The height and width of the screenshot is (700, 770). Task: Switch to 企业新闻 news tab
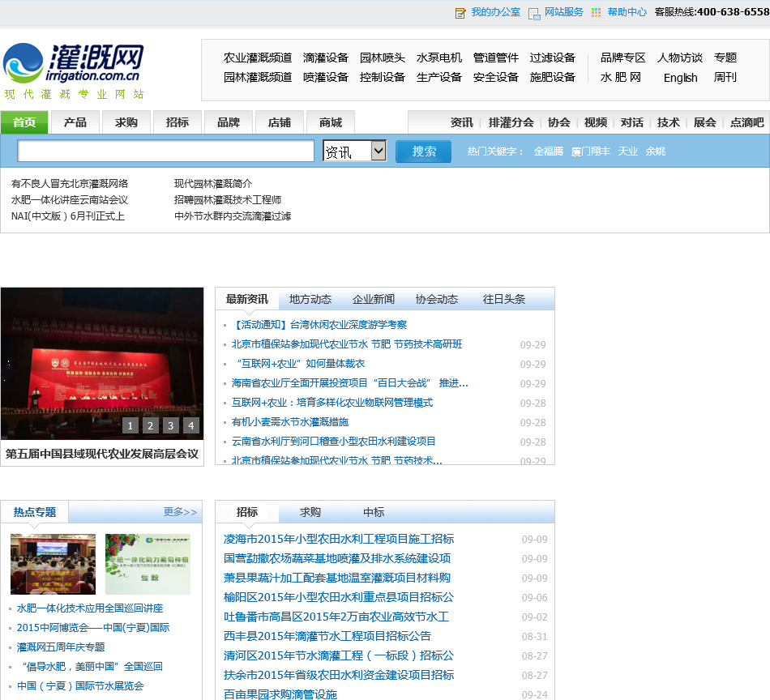coord(374,299)
